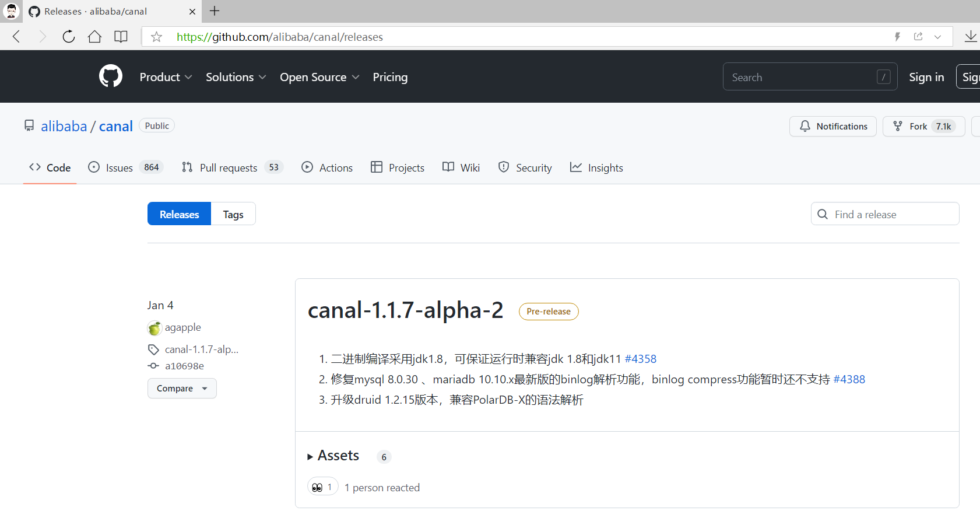This screenshot has width=980, height=521.
Task: Open agapple user profile link
Action: pyautogui.click(x=183, y=327)
